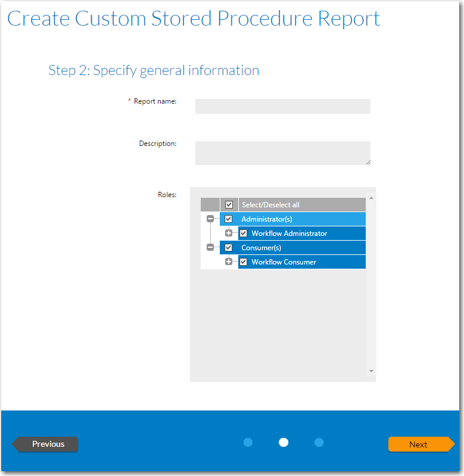Jump to the first wizard step dot
This screenshot has width=464, height=476.
[248, 442]
